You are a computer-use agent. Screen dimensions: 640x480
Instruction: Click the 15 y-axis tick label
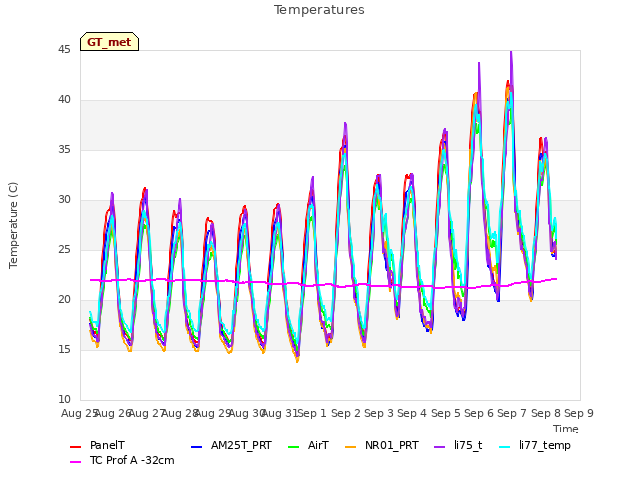click(x=64, y=350)
